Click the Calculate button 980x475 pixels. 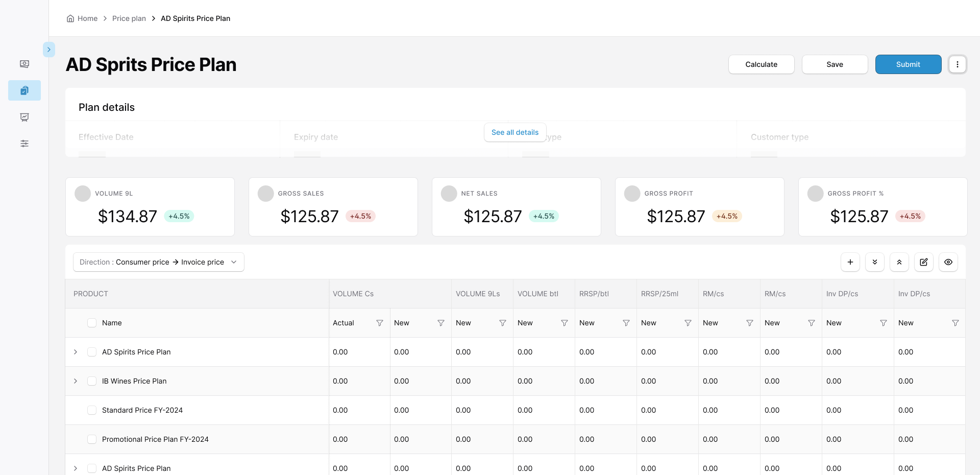[761, 64]
